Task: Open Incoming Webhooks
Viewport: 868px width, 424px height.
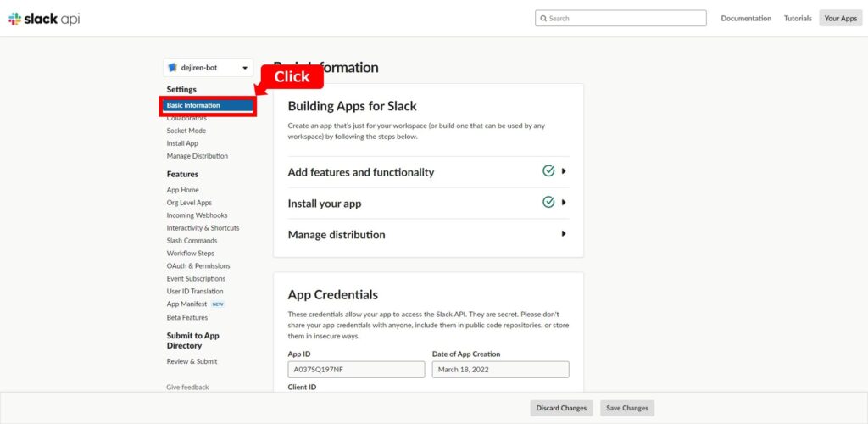Action: tap(197, 215)
